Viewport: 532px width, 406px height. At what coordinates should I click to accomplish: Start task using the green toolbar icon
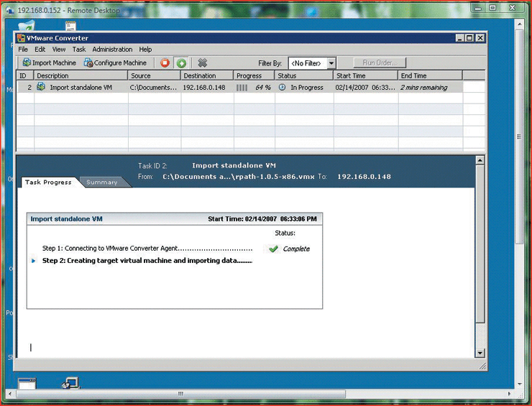(181, 63)
